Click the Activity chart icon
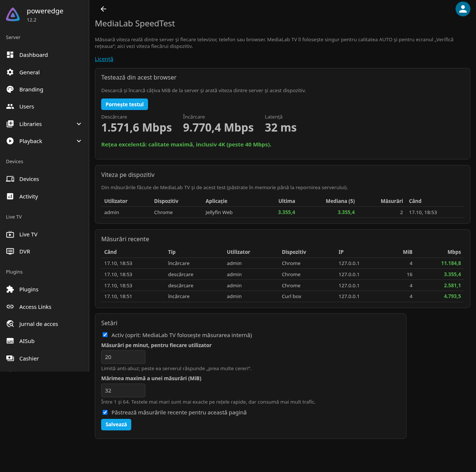The image size is (476, 472). click(x=10, y=197)
